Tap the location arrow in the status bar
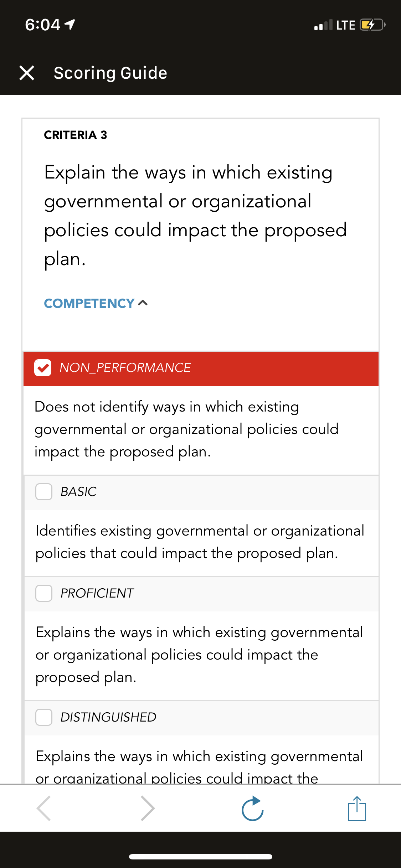The image size is (401, 868). tap(70, 25)
